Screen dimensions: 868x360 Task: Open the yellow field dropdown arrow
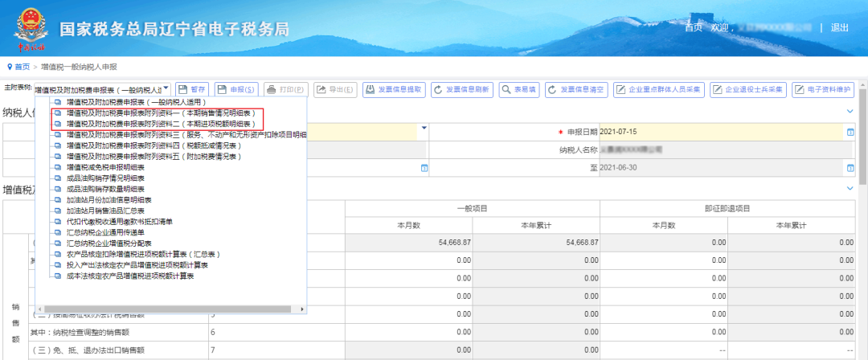424,128
